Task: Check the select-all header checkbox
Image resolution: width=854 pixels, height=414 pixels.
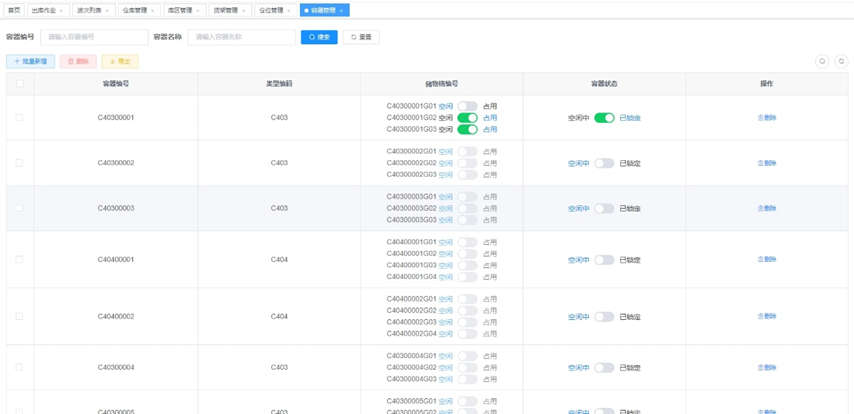Action: [x=19, y=84]
